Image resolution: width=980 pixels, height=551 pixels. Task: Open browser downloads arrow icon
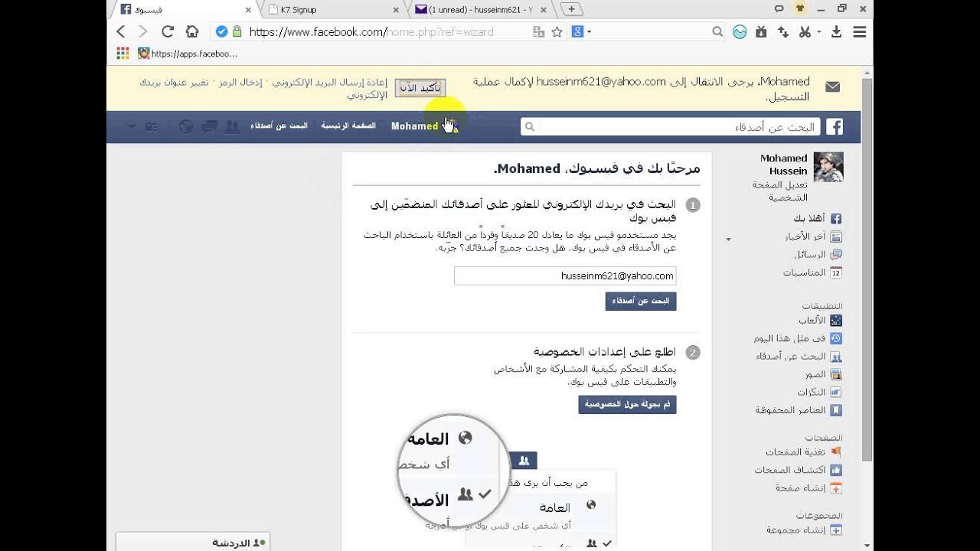click(837, 32)
